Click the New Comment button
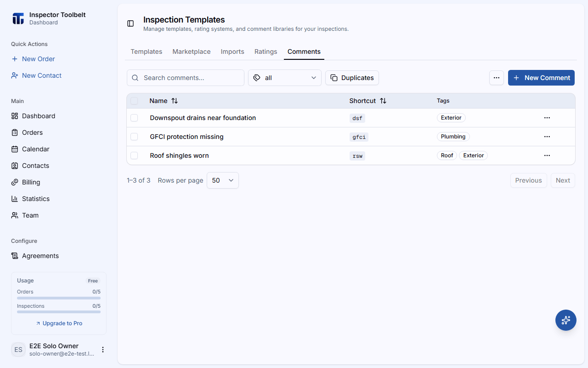 pyautogui.click(x=541, y=78)
